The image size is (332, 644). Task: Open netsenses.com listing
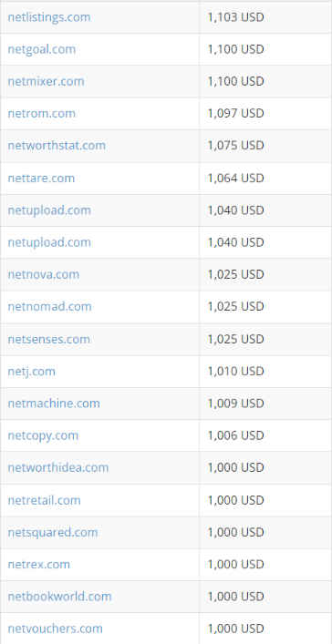(x=48, y=339)
